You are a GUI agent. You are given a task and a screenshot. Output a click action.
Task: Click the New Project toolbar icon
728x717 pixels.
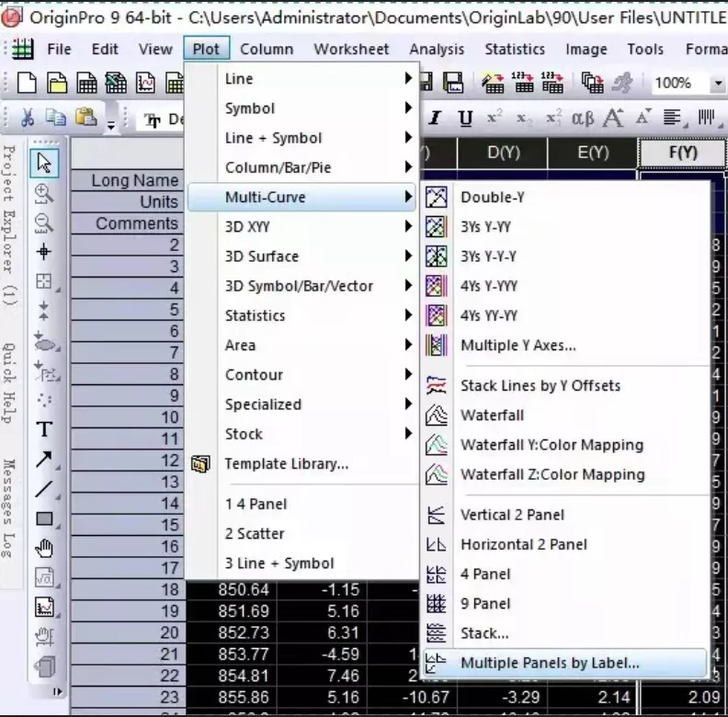27,84
